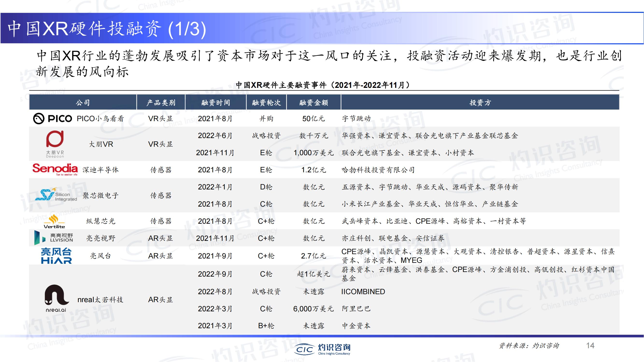This screenshot has width=644, height=362.
Task: Click the investor 中金资本
Action: click(356, 326)
